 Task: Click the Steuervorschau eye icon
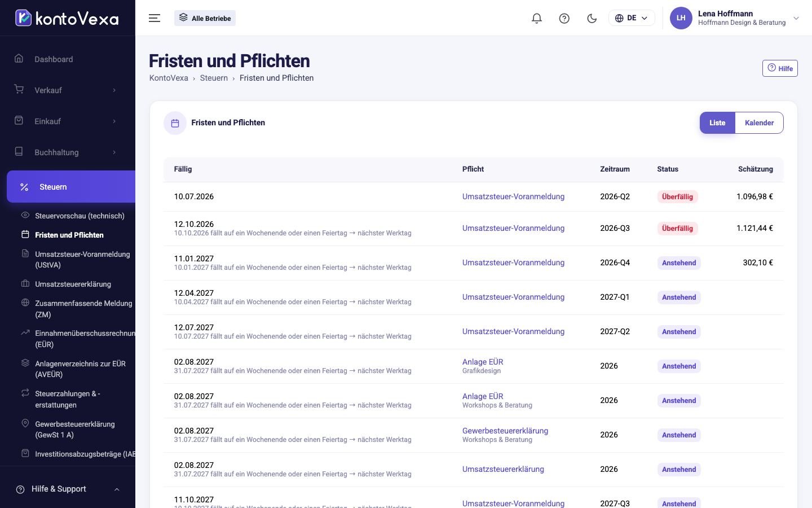click(25, 216)
